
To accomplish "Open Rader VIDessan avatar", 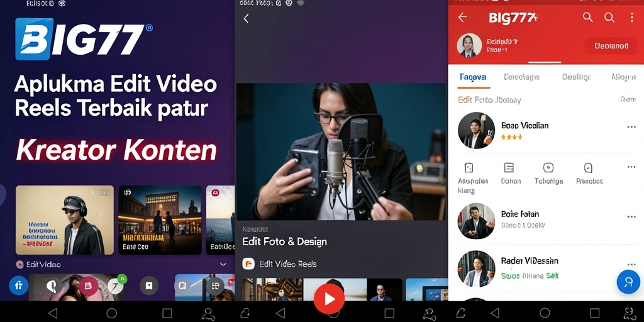I will 477,269.
